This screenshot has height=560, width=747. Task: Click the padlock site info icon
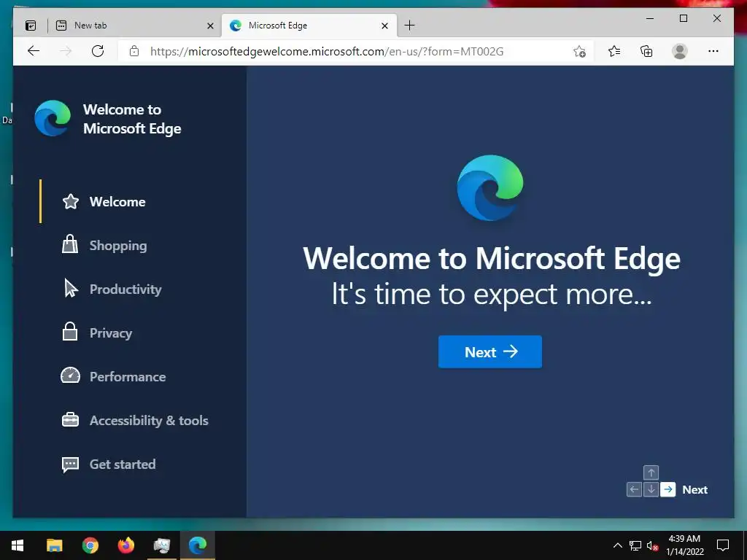pyautogui.click(x=134, y=51)
